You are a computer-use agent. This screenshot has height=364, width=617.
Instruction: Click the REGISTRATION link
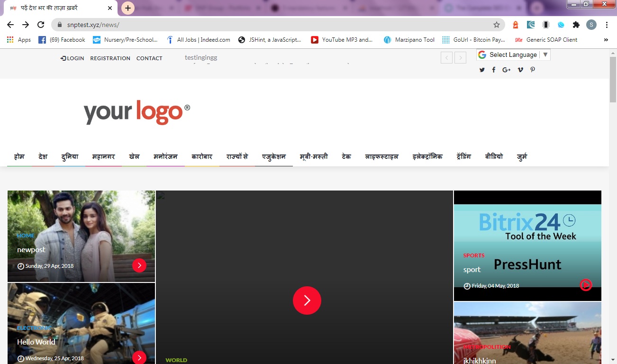click(x=110, y=58)
